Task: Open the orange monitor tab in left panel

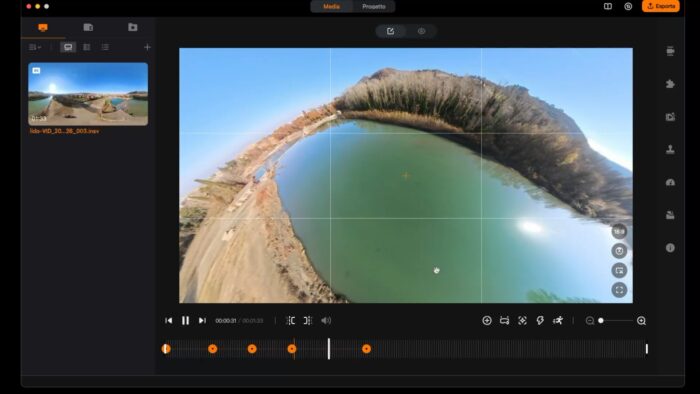Action: pos(43,28)
